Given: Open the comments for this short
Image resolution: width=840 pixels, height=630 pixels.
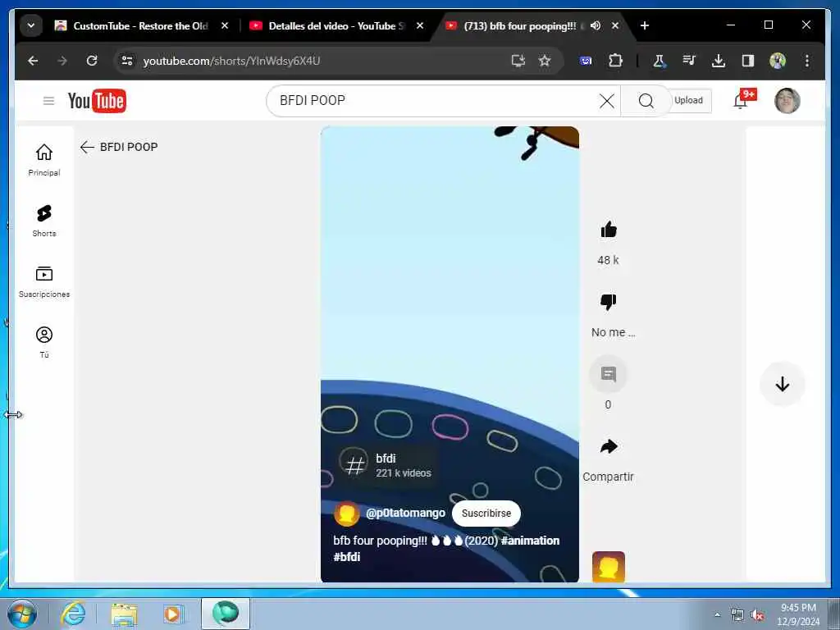Looking at the screenshot, I should pyautogui.click(x=608, y=374).
